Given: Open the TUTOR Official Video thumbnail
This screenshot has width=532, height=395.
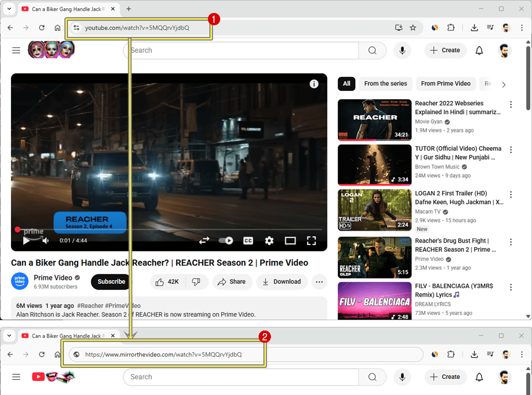Looking at the screenshot, I should (375, 165).
